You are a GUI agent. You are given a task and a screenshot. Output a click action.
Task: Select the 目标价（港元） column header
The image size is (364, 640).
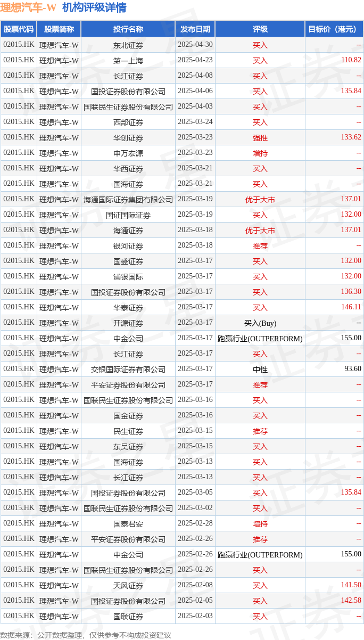point(334,29)
